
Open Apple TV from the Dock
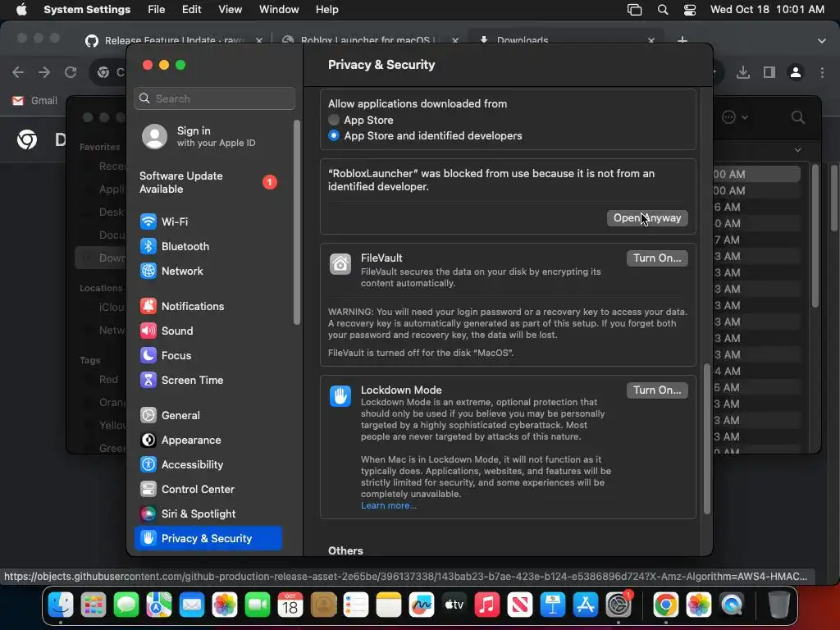tap(454, 605)
